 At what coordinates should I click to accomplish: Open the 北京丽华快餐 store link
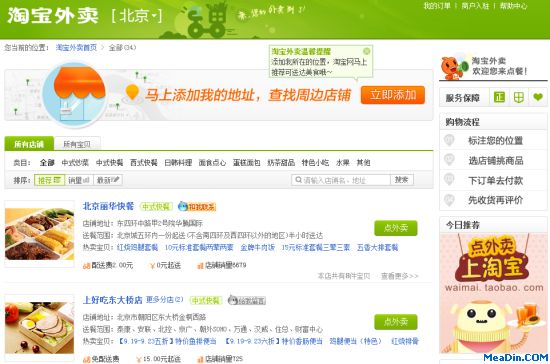[108, 206]
